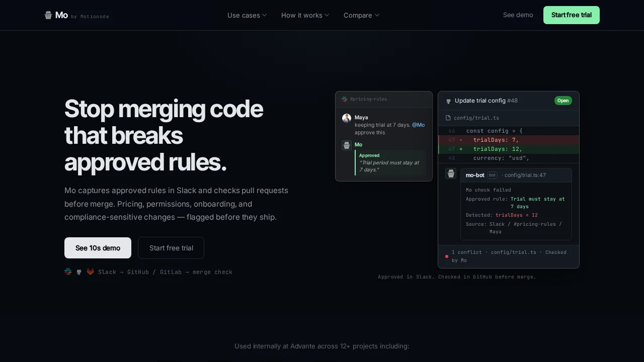Expand the How it works menu
This screenshot has height=362, width=644.
coord(305,15)
